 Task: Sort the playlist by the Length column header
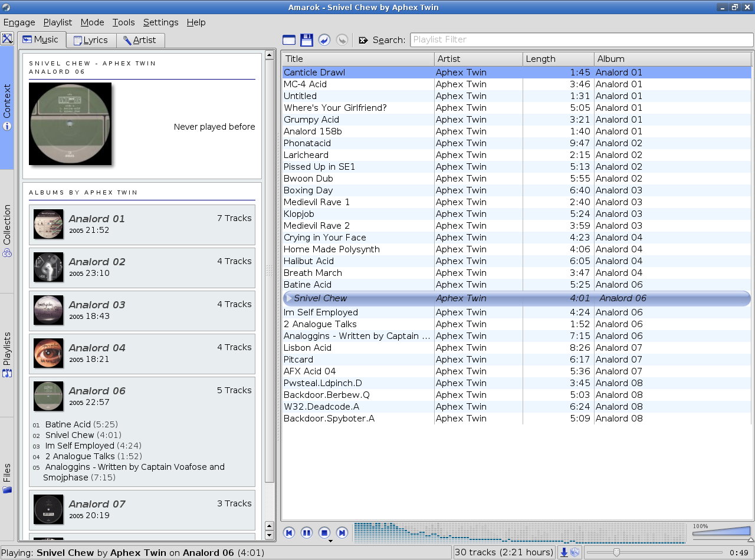coord(559,59)
